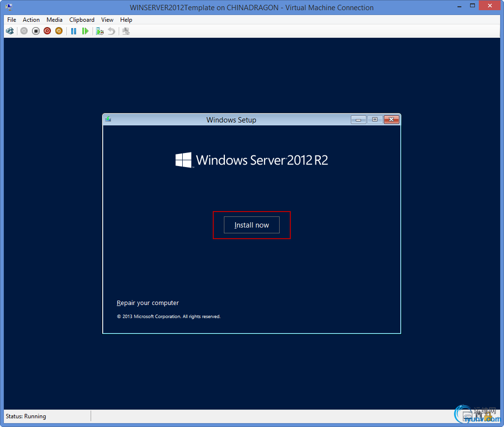Reset the VM with the green play icon
The height and width of the screenshot is (427, 504).
pos(85,31)
